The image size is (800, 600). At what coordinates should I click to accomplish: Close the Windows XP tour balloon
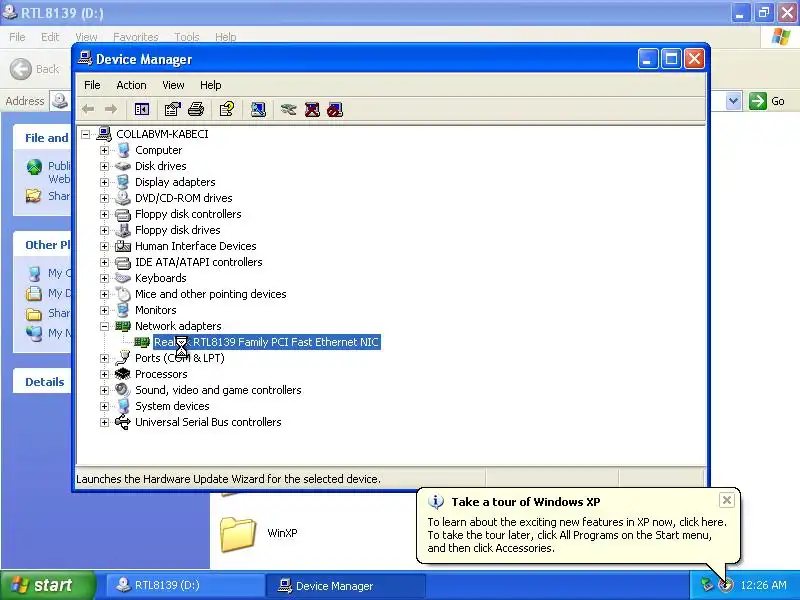coord(727,500)
